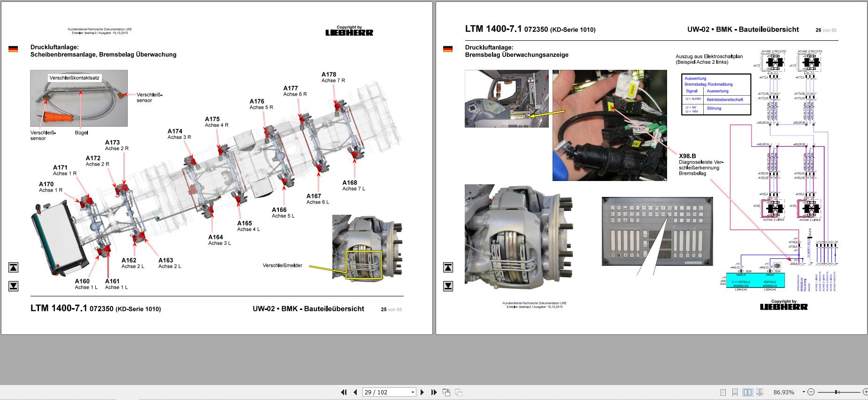Viewport: 868px width, 400px height.
Task: Select the A166 Achse 5 L label
Action: click(283, 213)
